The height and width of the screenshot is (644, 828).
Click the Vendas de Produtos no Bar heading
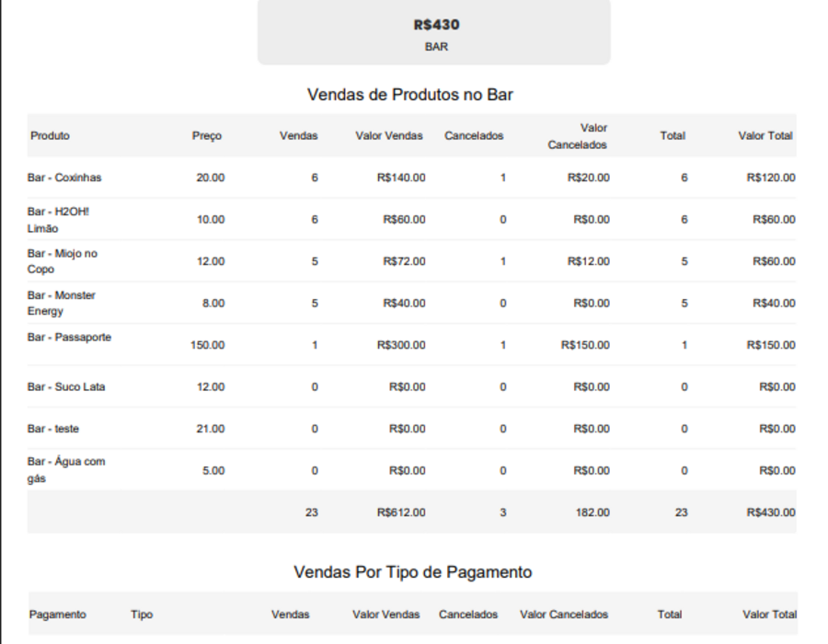[410, 95]
